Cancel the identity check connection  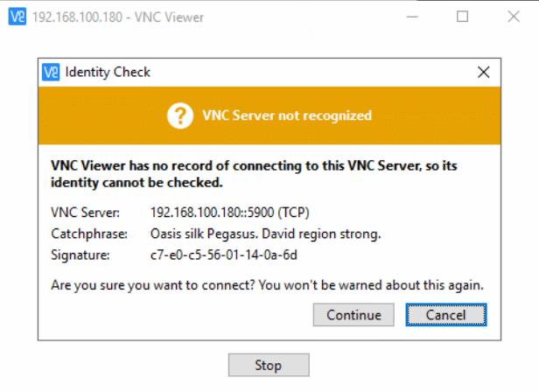(446, 315)
